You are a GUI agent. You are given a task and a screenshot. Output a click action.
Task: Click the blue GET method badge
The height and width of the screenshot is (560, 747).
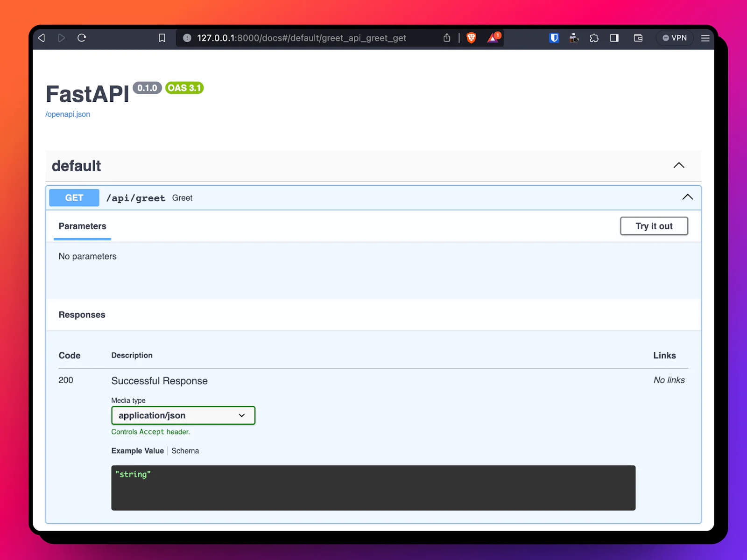tap(74, 197)
